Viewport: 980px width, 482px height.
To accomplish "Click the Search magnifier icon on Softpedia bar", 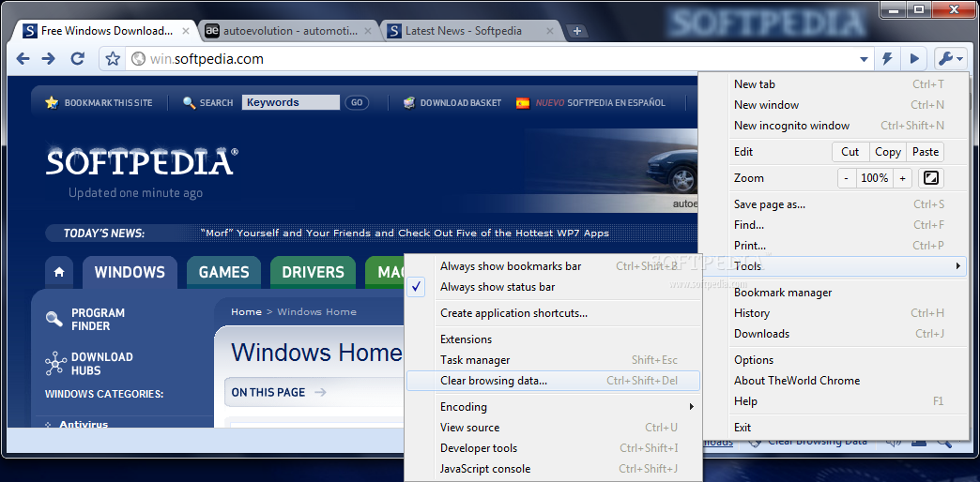I will [190, 102].
